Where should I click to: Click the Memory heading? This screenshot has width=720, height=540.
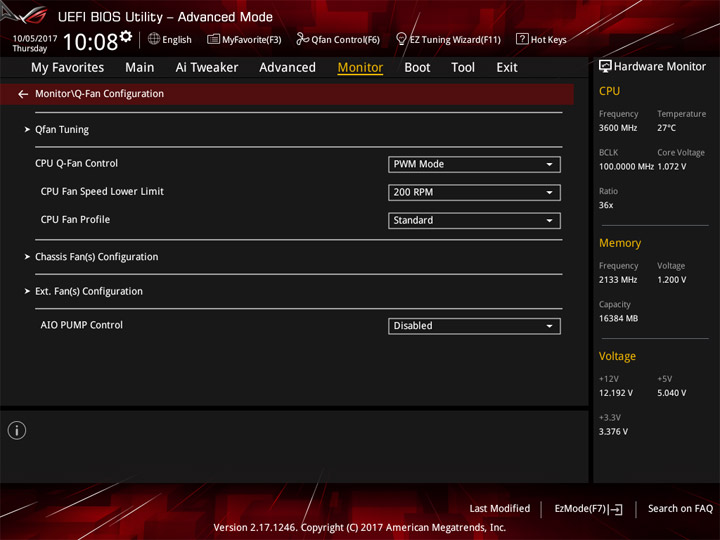(620, 243)
